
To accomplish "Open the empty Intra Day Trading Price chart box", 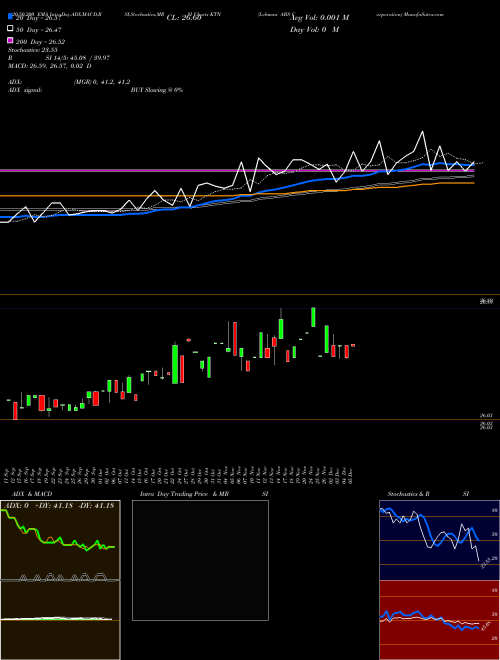I will [x=200, y=560].
